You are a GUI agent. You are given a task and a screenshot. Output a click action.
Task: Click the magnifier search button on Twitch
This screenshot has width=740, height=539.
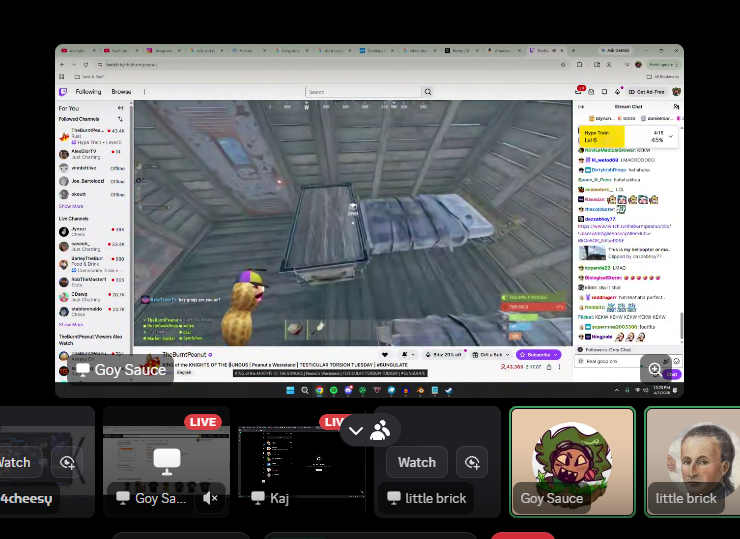tap(428, 92)
